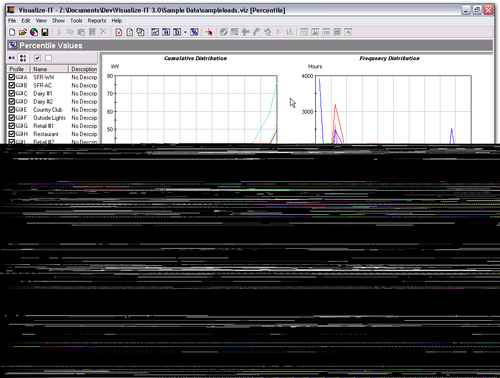Screen dimensions: 500x378
Task: Open the Edit menu
Action: point(26,21)
